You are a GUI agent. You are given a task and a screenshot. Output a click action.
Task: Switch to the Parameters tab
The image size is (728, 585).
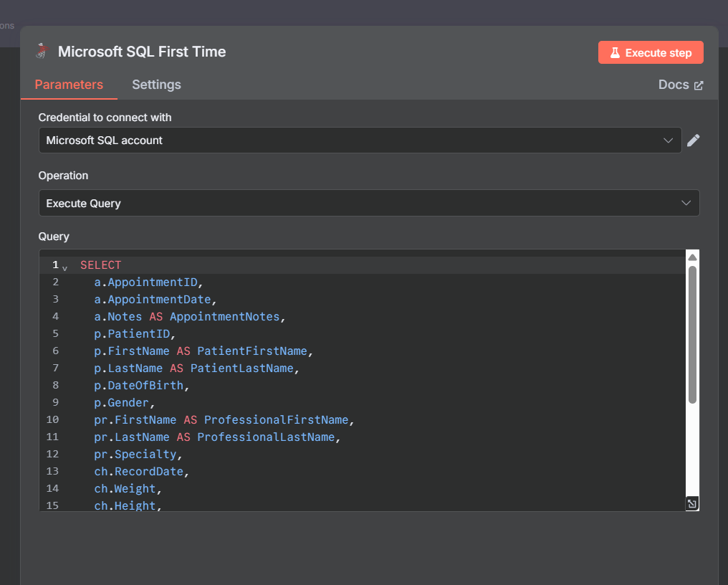tap(69, 85)
